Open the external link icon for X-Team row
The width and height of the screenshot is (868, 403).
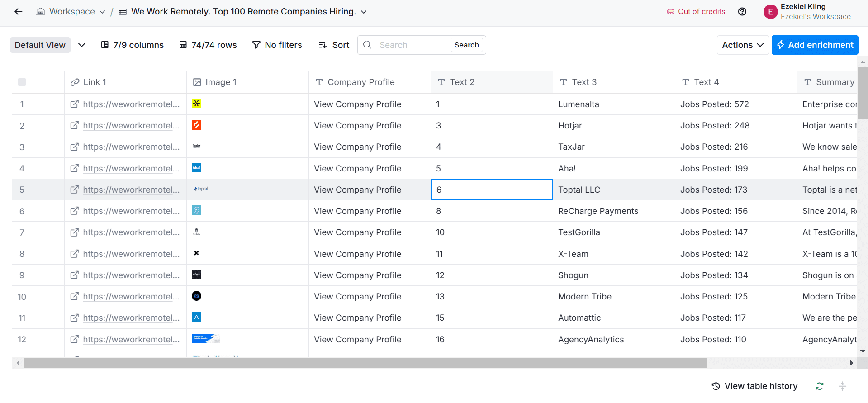pyautogui.click(x=75, y=254)
